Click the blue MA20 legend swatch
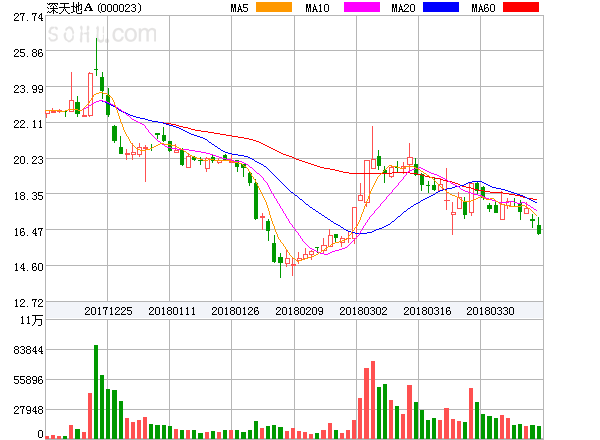This screenshot has height=440, width=600. tap(441, 7)
